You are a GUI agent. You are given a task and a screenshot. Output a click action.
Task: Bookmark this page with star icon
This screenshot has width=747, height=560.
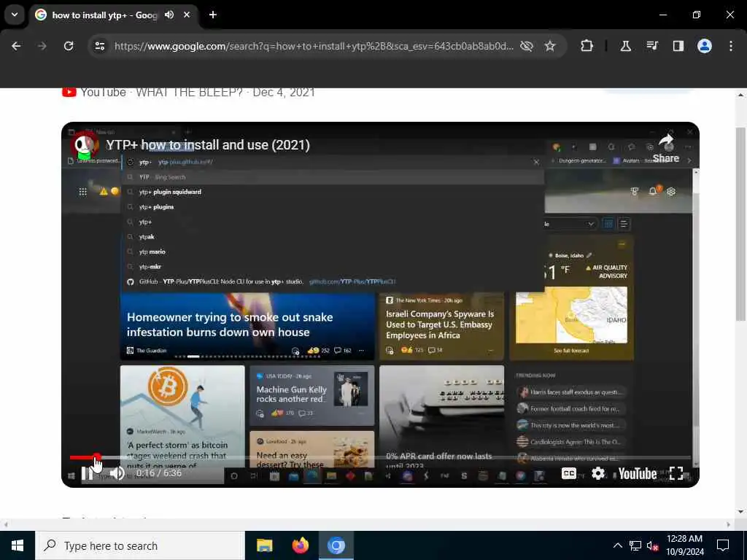(x=550, y=46)
